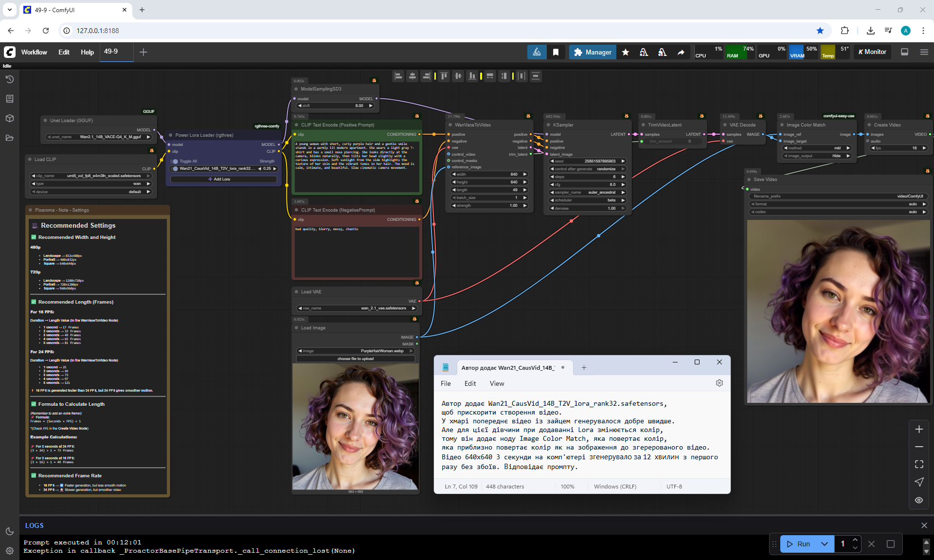Screen dimensions: 934x560
Task: Click the Load Image preview thumbnail
Action: 356,426
